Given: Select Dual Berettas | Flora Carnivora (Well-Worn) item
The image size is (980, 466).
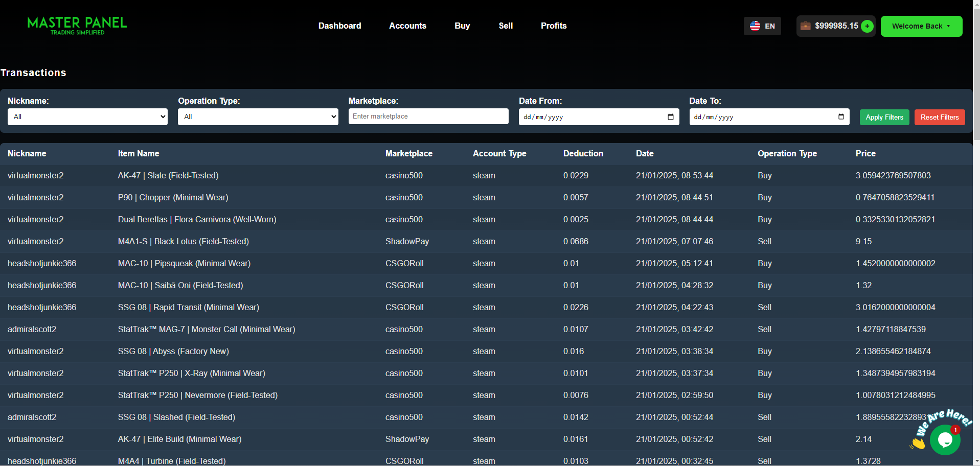Looking at the screenshot, I should [197, 219].
